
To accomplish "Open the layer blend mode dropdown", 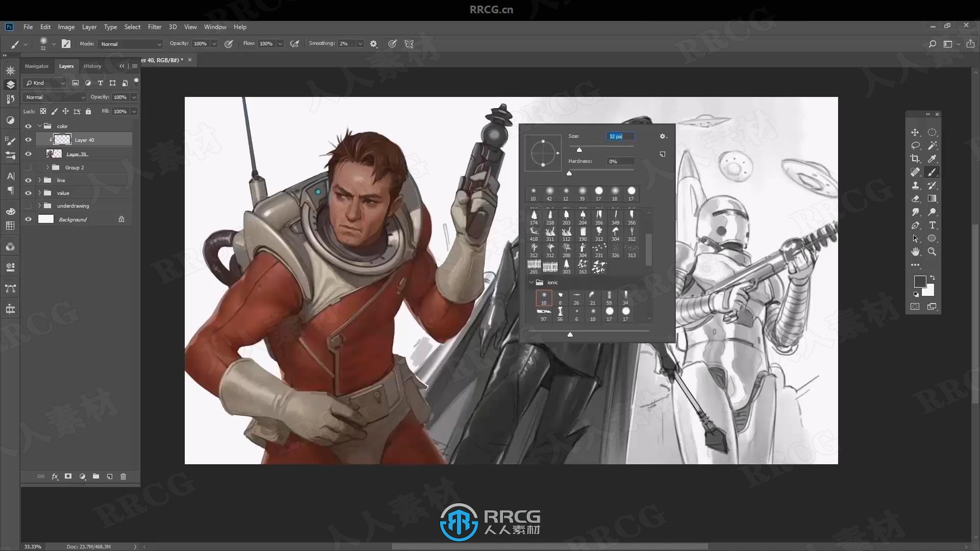I will 55,97.
